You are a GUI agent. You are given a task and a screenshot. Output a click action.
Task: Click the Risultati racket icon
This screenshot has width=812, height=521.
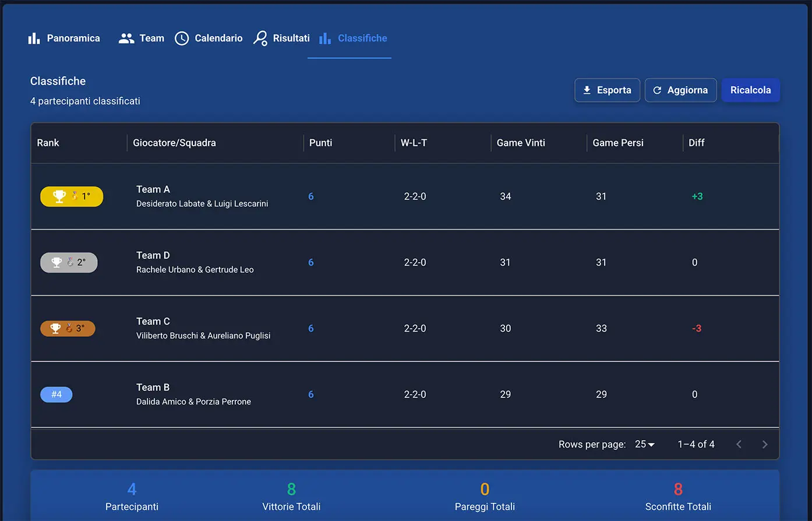tap(260, 38)
